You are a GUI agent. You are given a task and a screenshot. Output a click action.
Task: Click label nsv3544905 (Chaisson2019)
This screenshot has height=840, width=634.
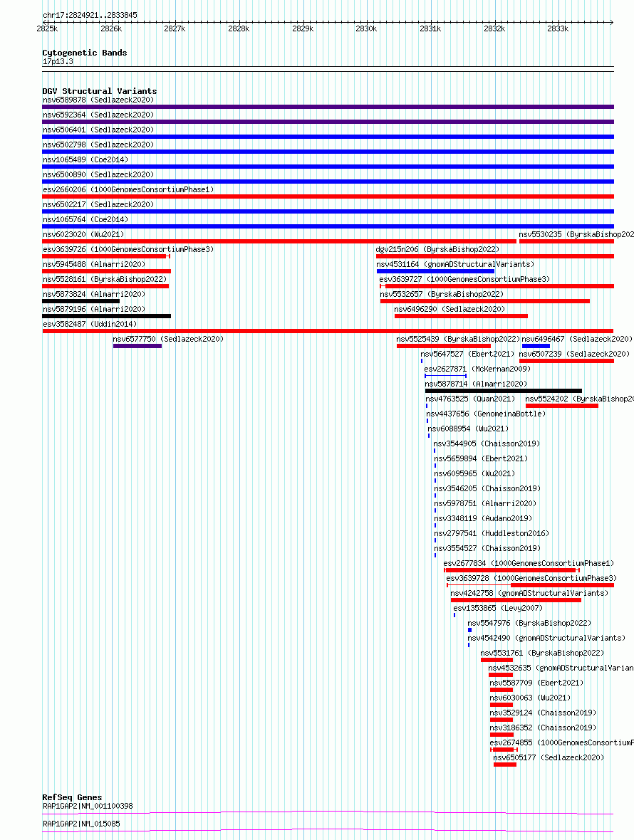pyautogui.click(x=487, y=445)
